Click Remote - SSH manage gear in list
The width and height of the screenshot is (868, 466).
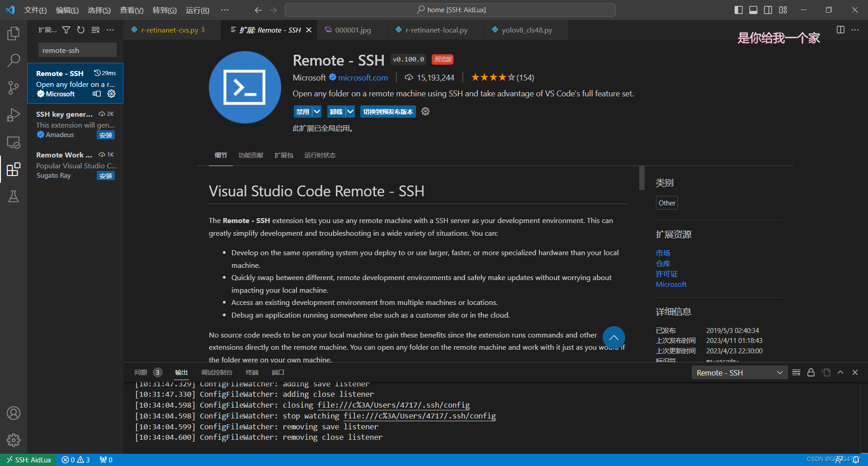coord(111,94)
